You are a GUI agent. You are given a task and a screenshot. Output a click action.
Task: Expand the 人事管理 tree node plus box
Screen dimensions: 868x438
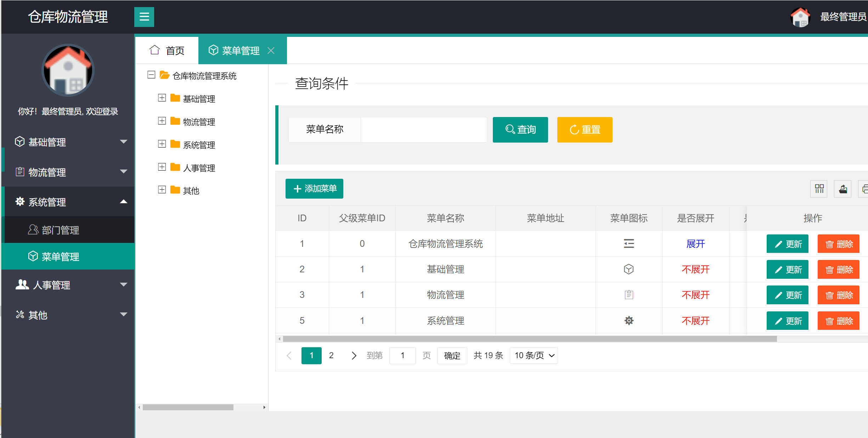162,167
